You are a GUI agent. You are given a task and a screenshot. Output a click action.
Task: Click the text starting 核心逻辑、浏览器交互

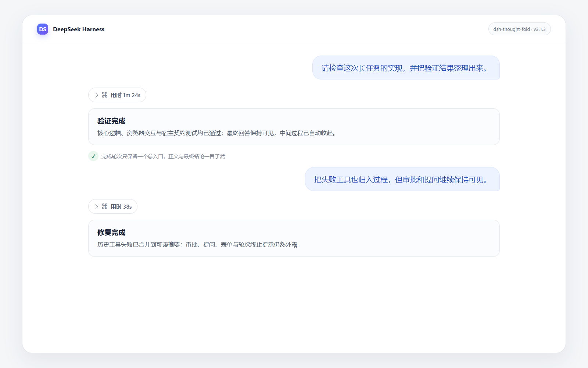pyautogui.click(x=217, y=133)
